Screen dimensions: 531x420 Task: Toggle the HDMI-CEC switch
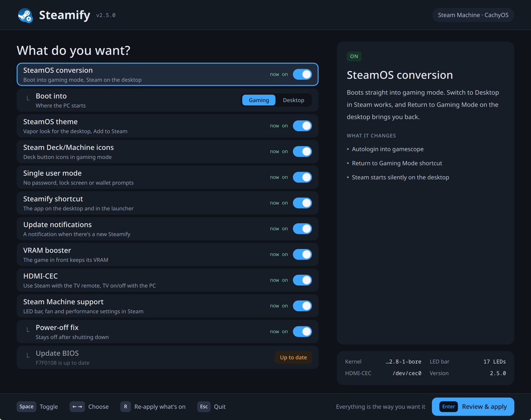302,280
